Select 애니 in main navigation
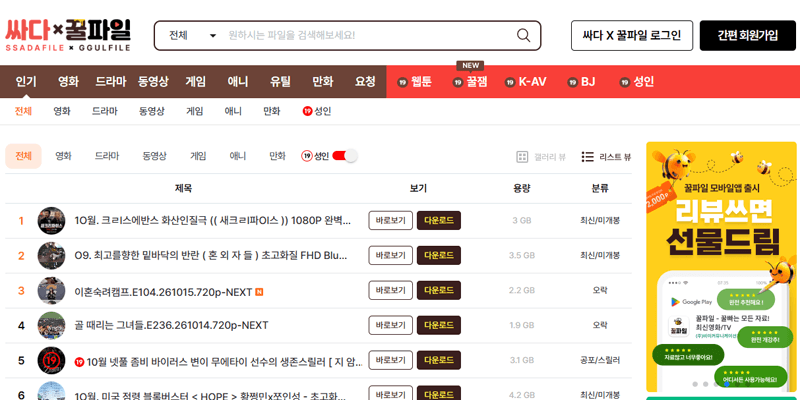 coord(238,82)
